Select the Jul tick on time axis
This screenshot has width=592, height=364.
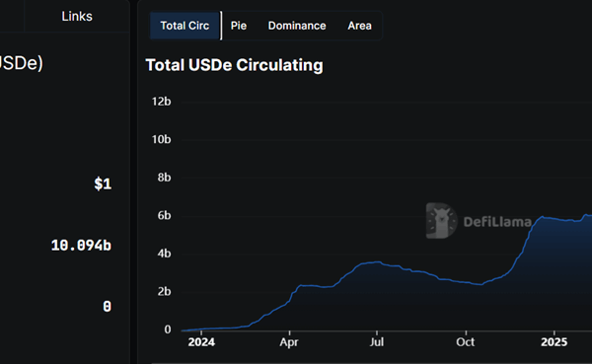coord(377,342)
